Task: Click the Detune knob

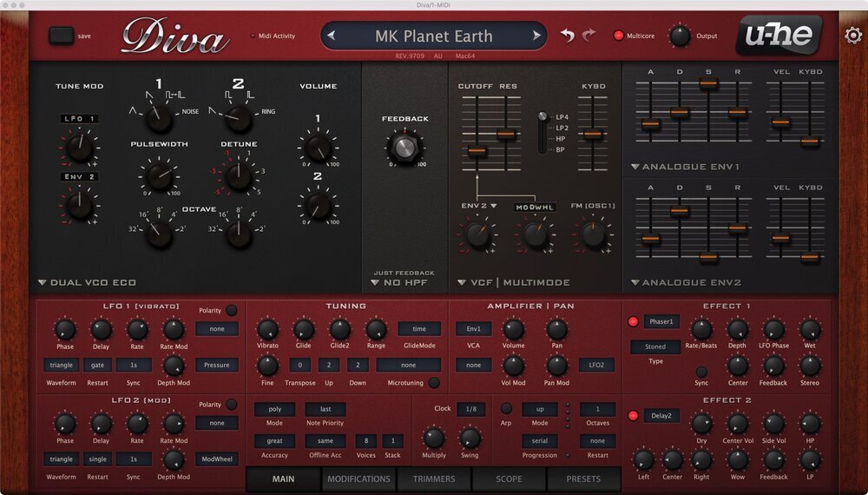Action: (x=239, y=177)
